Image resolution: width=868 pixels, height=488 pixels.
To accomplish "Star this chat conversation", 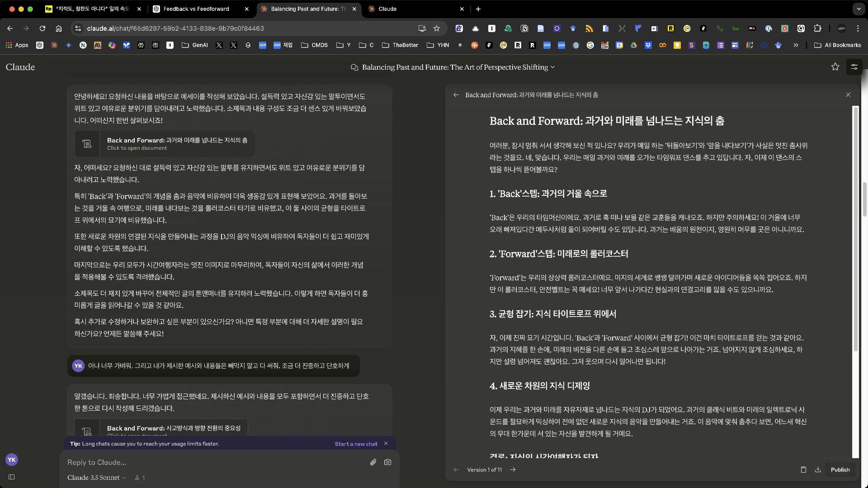I will 835,67.
